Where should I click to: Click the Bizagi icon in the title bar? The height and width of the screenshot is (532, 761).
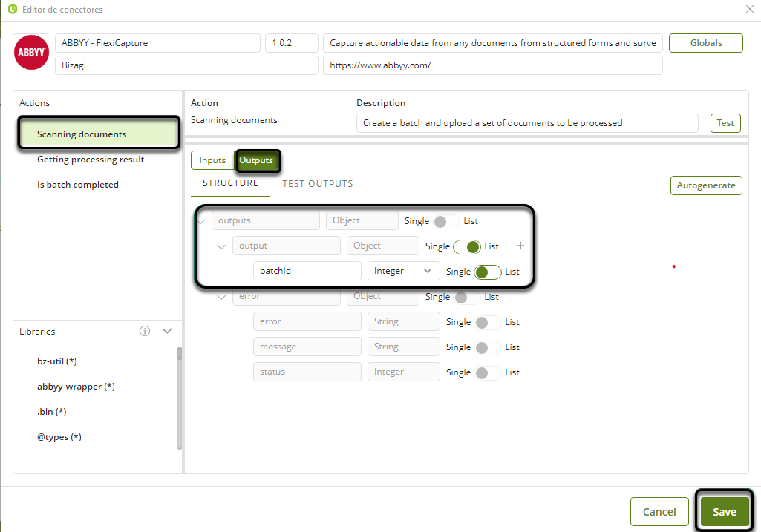[x=13, y=9]
